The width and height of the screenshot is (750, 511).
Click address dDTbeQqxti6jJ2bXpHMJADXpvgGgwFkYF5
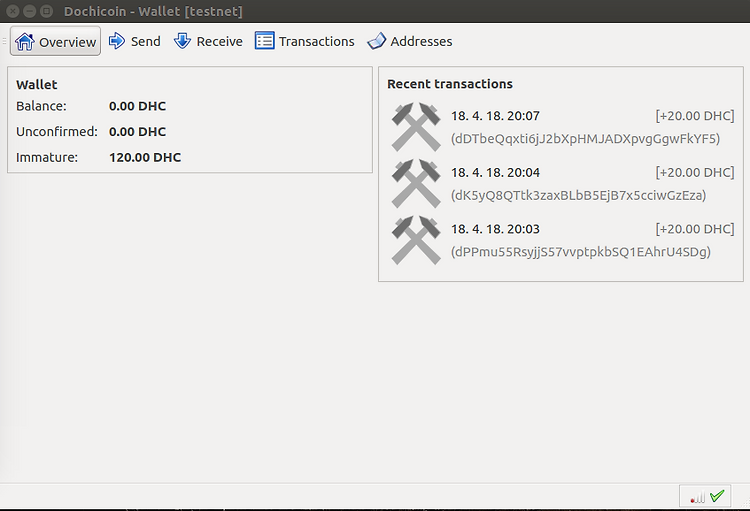click(585, 139)
